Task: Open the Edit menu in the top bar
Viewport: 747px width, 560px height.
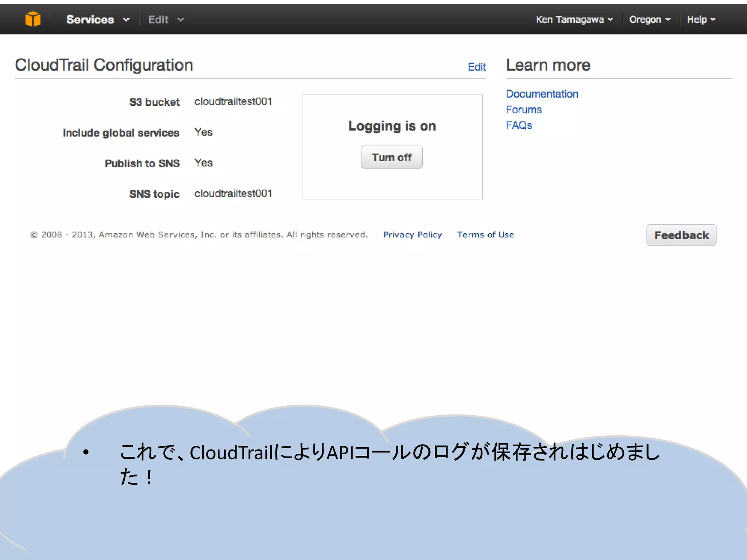Action: [166, 20]
